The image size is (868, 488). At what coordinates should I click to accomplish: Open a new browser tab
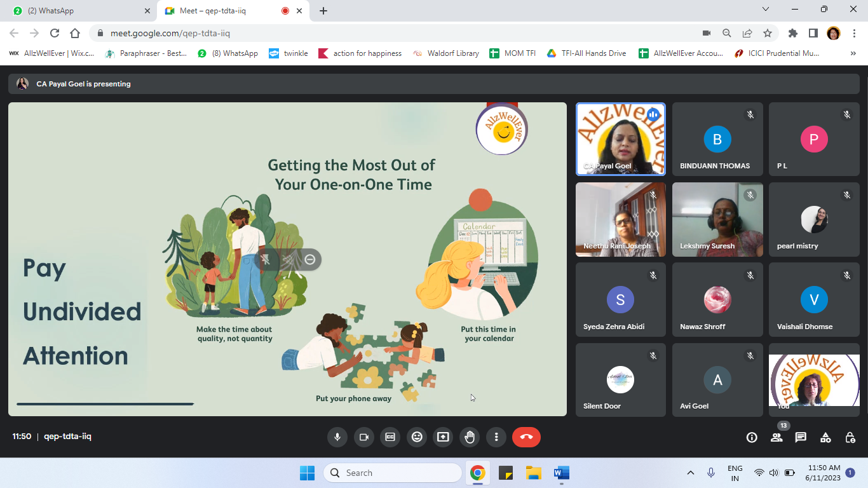323,11
